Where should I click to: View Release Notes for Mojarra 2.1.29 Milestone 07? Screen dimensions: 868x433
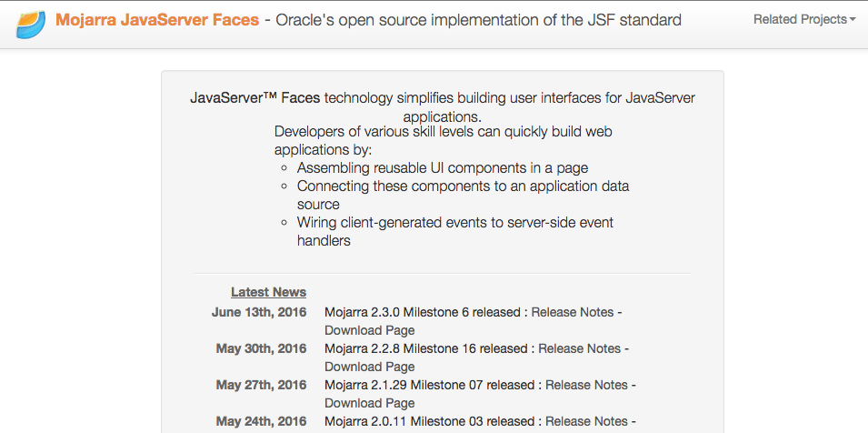click(x=586, y=385)
